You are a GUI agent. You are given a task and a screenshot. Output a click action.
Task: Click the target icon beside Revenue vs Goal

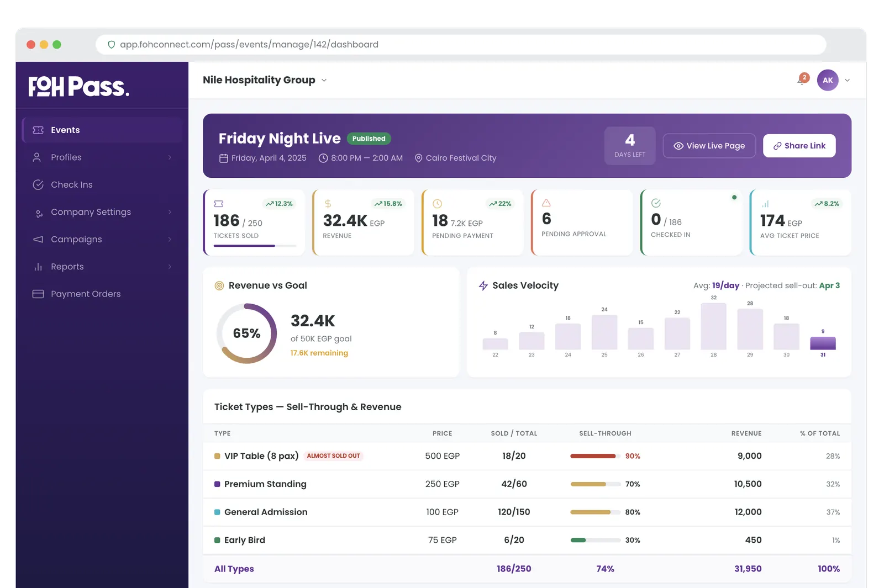[x=219, y=285]
